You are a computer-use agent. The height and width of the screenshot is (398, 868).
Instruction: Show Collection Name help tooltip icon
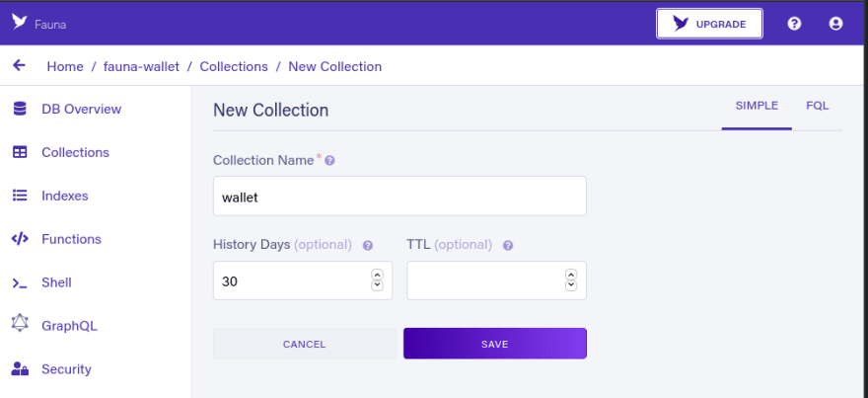329,161
